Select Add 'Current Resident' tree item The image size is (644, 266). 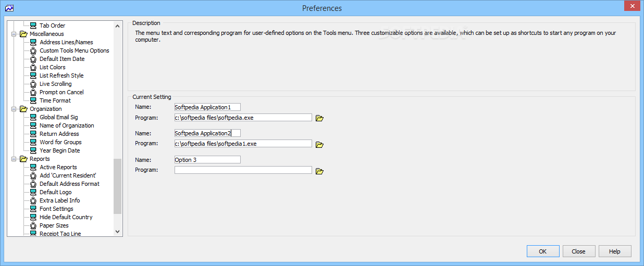click(68, 175)
